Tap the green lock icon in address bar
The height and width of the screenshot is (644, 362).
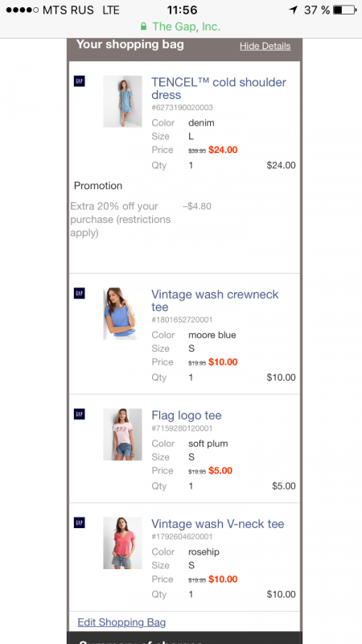click(143, 27)
